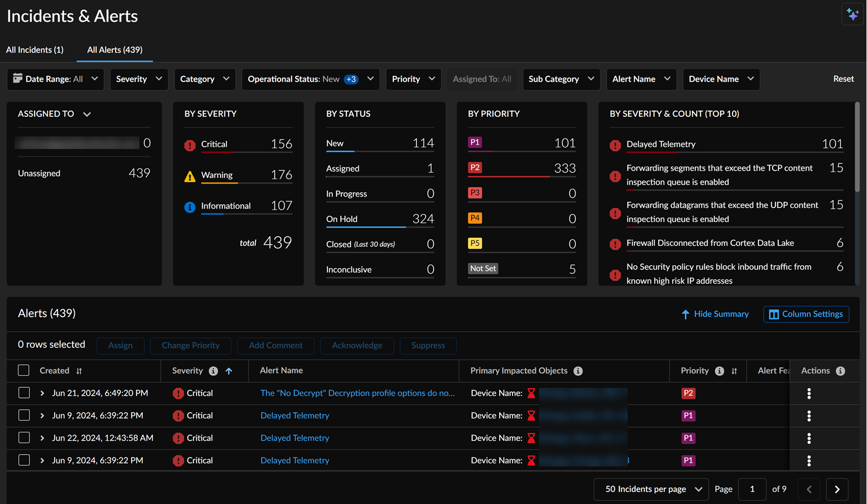Open actions menu for the first alert row
The width and height of the screenshot is (867, 504).
pos(808,394)
